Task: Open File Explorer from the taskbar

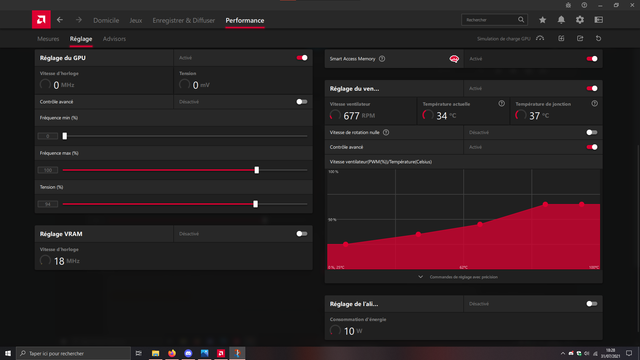Action: tap(156, 353)
